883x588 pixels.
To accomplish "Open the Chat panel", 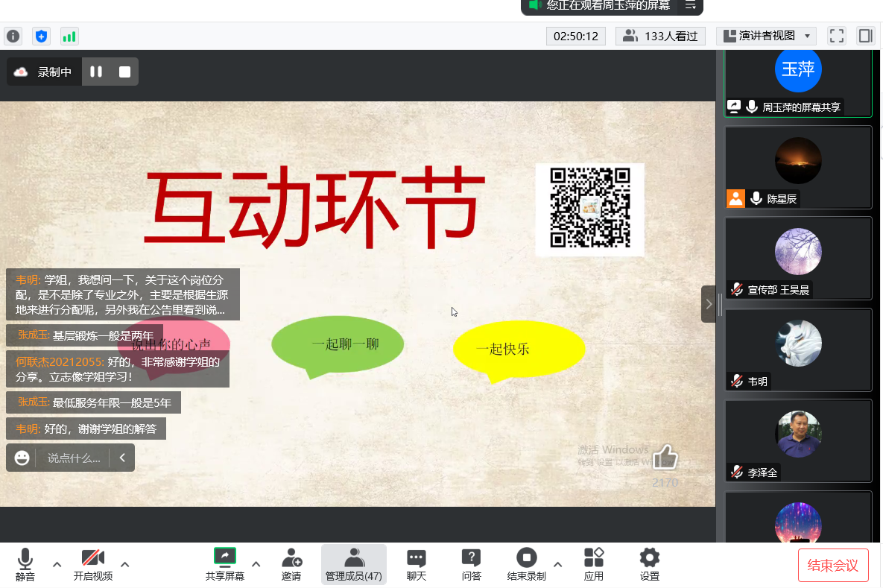I will point(417,564).
